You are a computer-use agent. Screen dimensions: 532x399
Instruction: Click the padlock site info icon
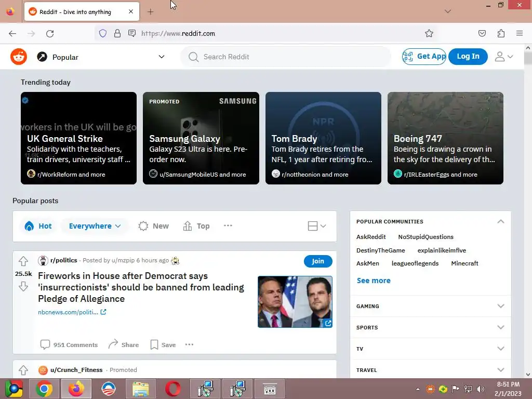pyautogui.click(x=117, y=33)
